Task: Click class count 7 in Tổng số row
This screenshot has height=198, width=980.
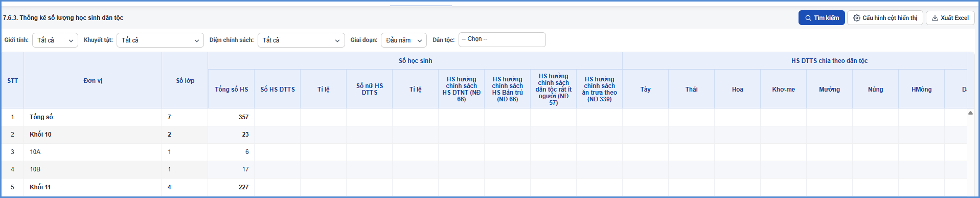Action: [169, 117]
